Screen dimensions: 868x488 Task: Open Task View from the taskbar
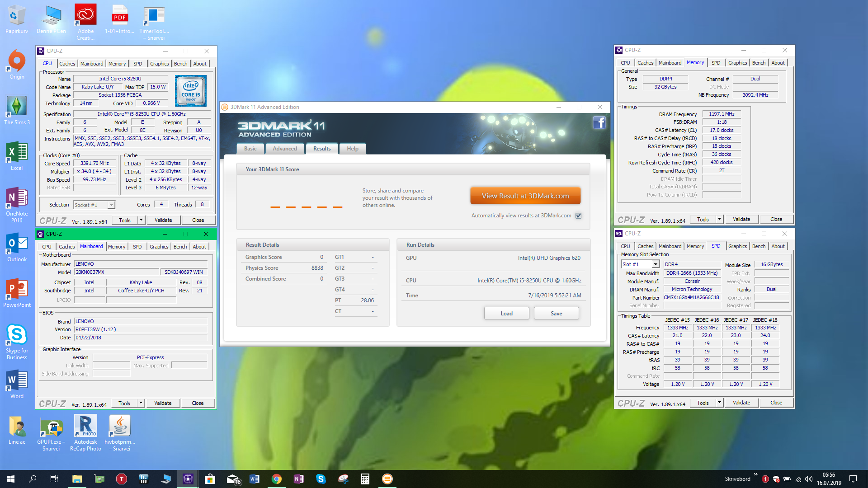coord(54,479)
